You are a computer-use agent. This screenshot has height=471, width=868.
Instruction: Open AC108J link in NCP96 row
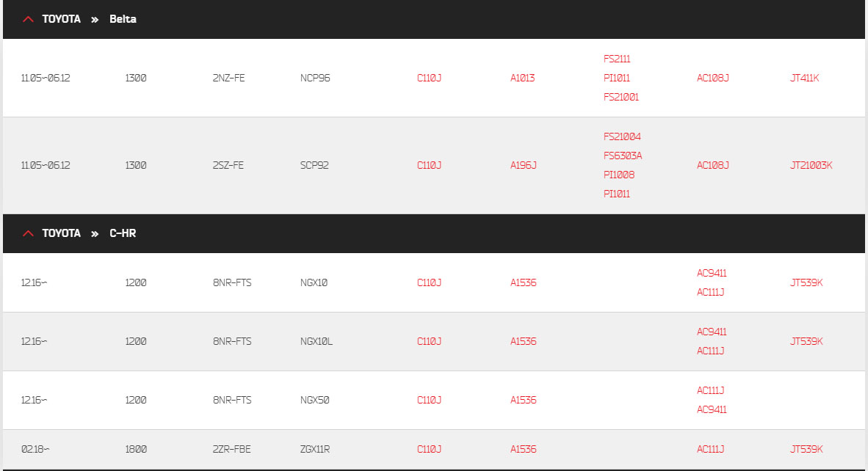712,78
